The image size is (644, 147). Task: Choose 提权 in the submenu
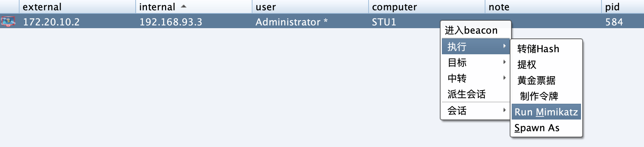click(x=527, y=65)
